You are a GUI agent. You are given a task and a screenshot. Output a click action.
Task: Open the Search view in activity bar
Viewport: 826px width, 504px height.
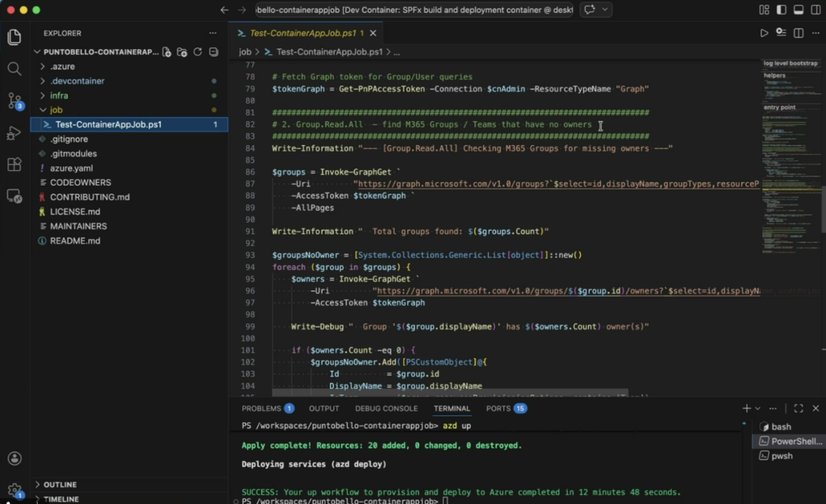14,69
